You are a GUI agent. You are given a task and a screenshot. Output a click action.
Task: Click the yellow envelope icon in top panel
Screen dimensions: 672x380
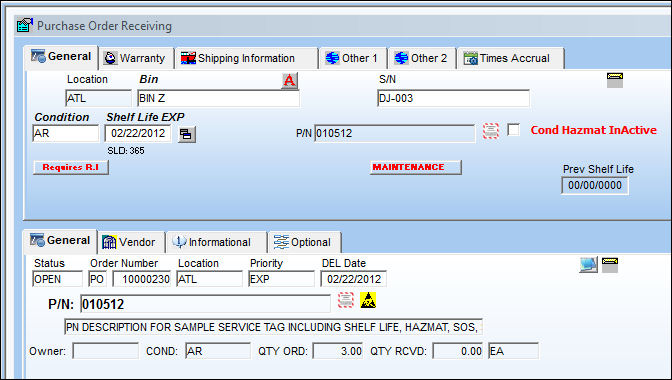pos(615,80)
